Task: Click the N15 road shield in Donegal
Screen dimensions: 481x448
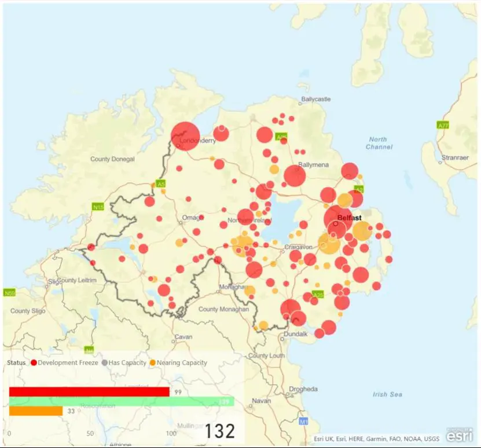Action: click(x=98, y=206)
